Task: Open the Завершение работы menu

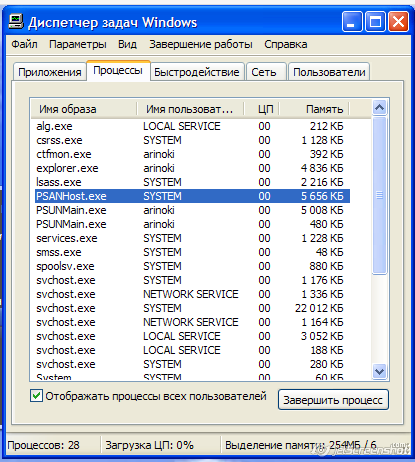Action: pos(201,44)
